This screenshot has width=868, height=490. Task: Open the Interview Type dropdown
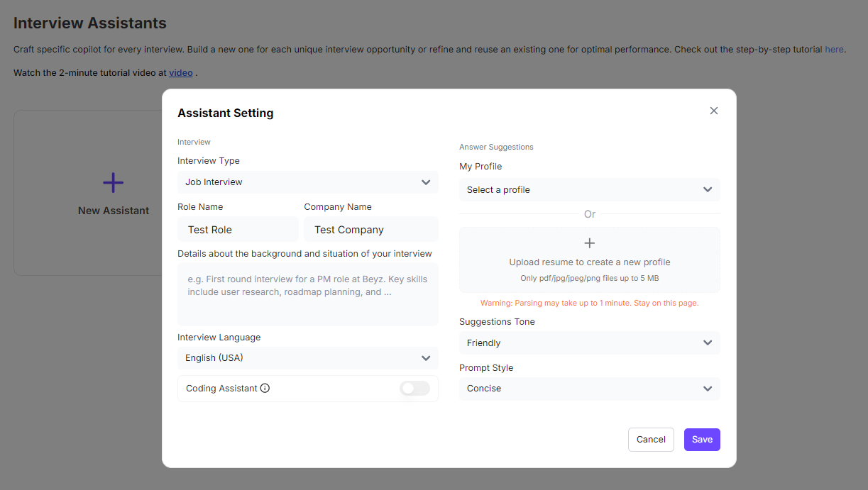point(307,182)
